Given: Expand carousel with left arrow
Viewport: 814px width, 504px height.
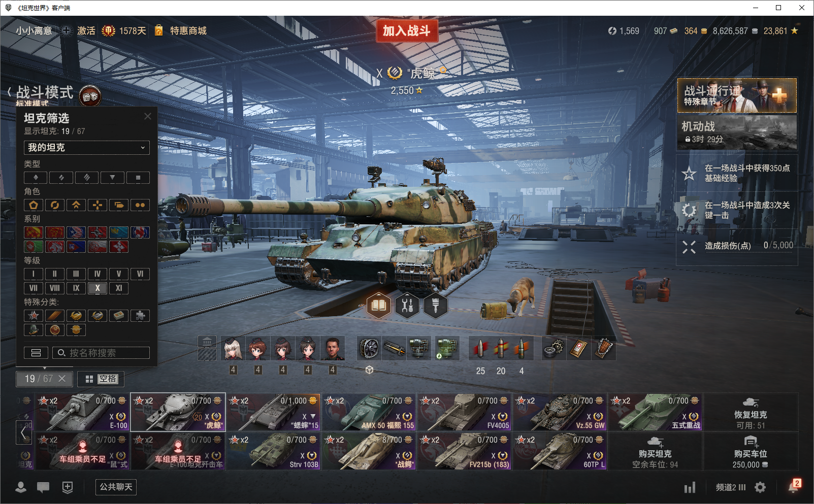Looking at the screenshot, I should coord(23,432).
